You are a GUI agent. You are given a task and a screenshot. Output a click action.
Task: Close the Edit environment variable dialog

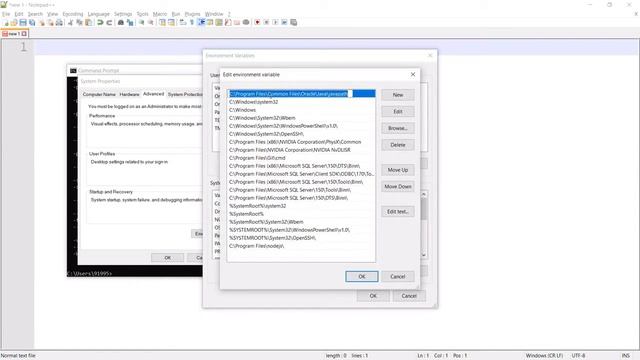[413, 74]
